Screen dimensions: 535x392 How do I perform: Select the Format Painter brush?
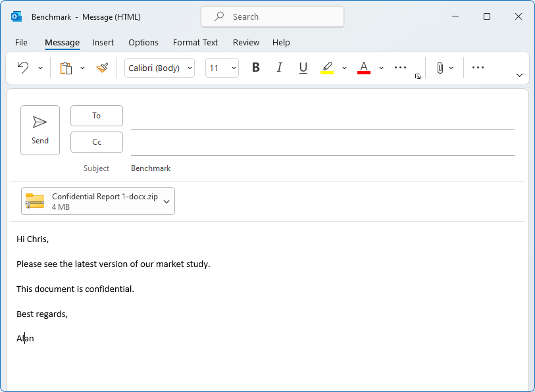(x=103, y=68)
